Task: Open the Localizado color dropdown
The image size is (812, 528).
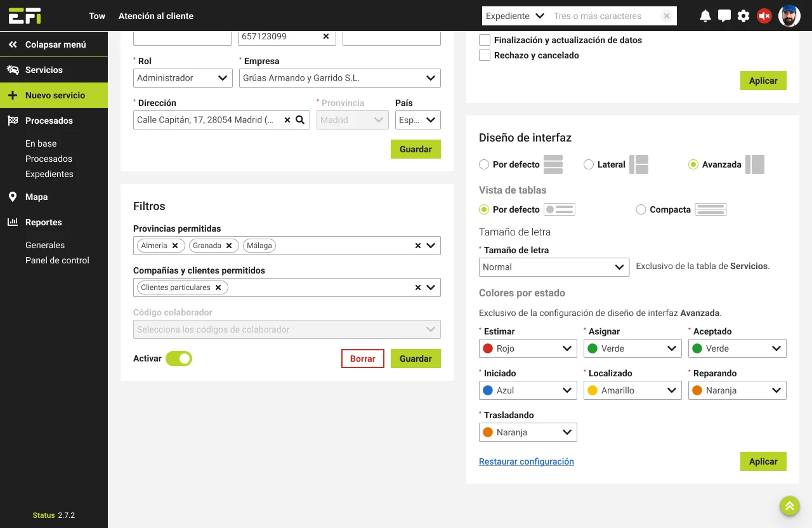Action: pyautogui.click(x=632, y=390)
